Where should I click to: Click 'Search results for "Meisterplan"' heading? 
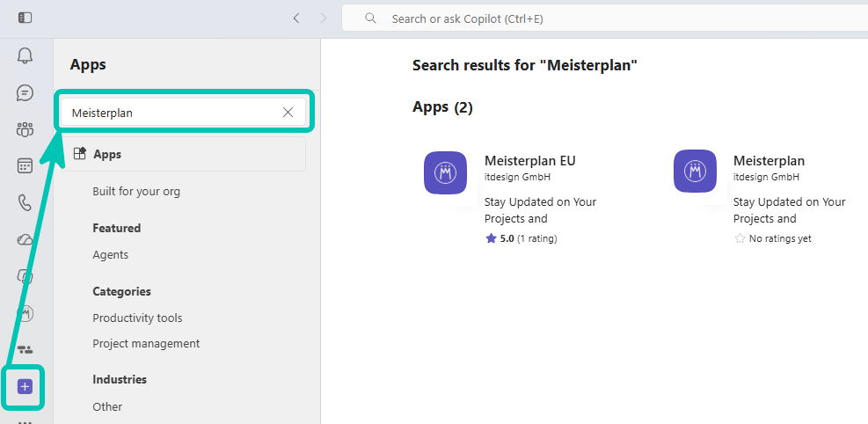[x=525, y=65]
